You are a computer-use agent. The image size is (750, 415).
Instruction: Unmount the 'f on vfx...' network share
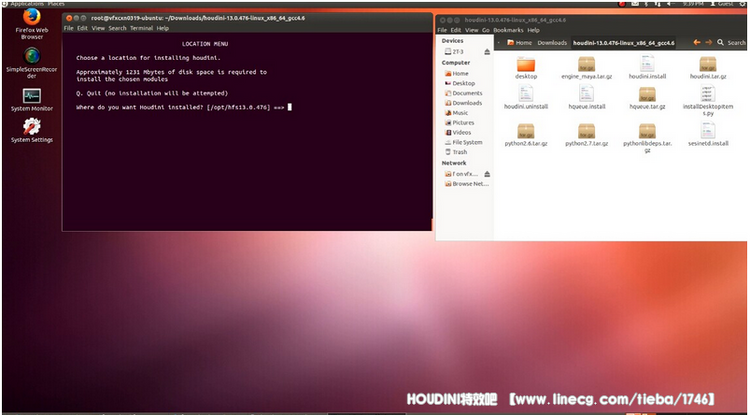(x=487, y=174)
